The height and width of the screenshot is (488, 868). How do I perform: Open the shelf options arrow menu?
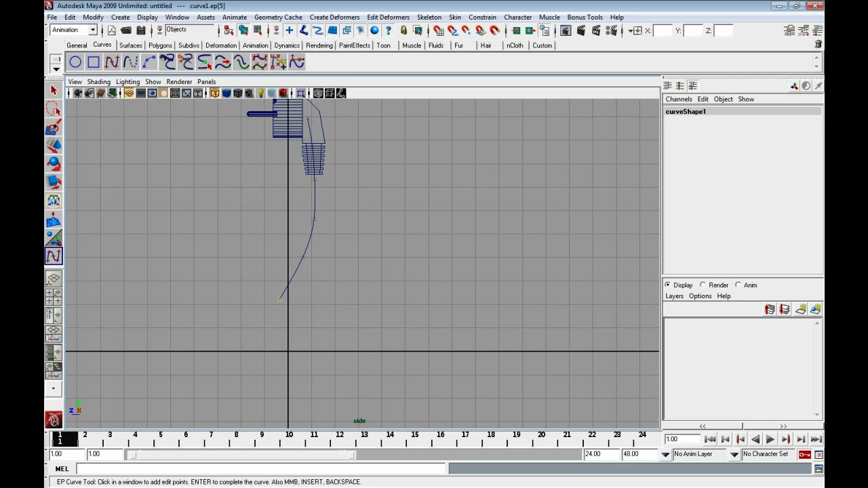tap(56, 68)
